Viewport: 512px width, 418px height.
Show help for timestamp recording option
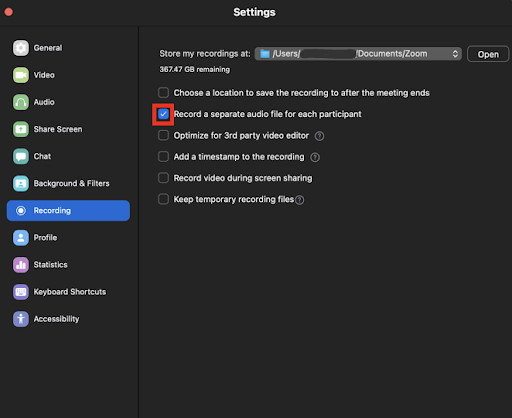[x=315, y=157]
